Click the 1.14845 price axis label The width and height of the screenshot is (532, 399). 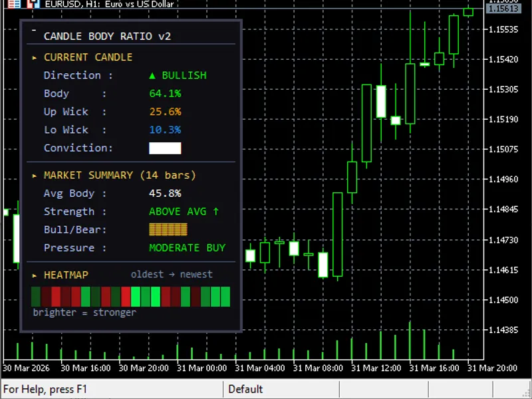(x=503, y=209)
